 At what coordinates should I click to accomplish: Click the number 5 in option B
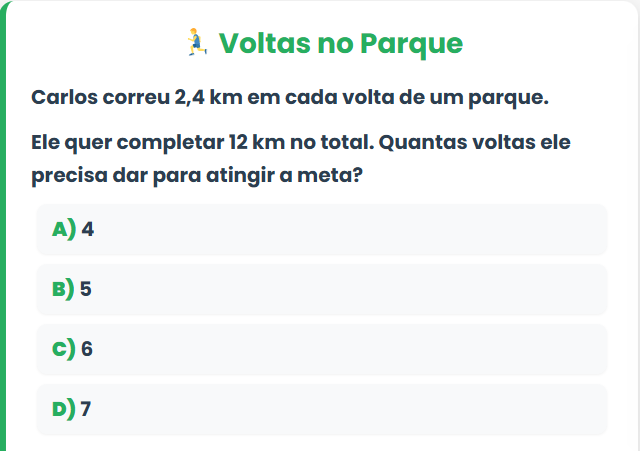click(x=86, y=289)
